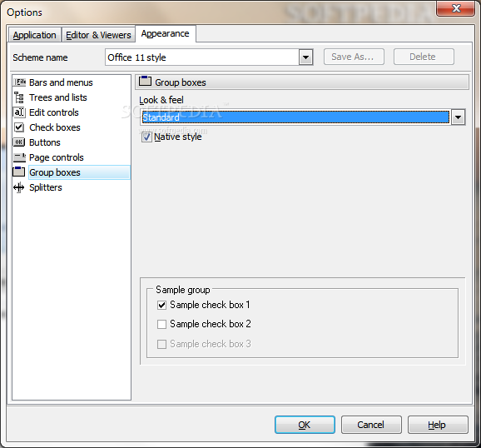Click the Splitters icon
This screenshot has height=448, width=481.
[19, 187]
